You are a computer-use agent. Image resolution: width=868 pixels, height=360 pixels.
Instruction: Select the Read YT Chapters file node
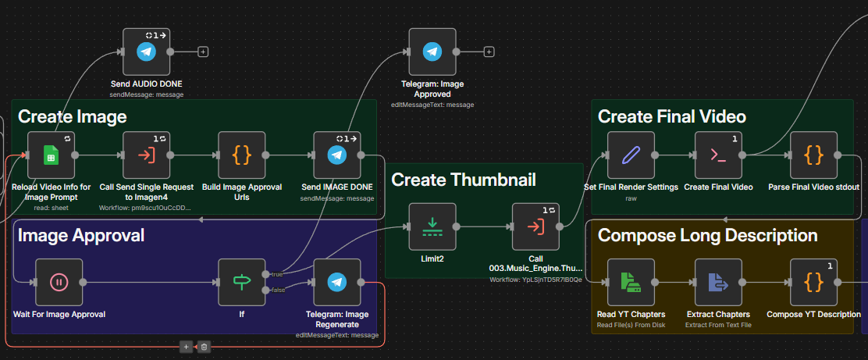click(x=631, y=282)
